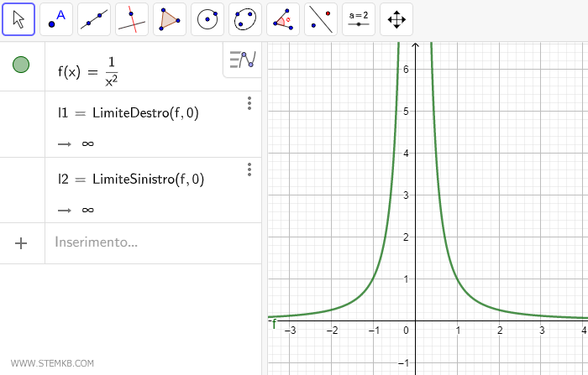Viewport: 588px width, 375px height.
Task: Click the Inserimento input field
Action: [151, 242]
